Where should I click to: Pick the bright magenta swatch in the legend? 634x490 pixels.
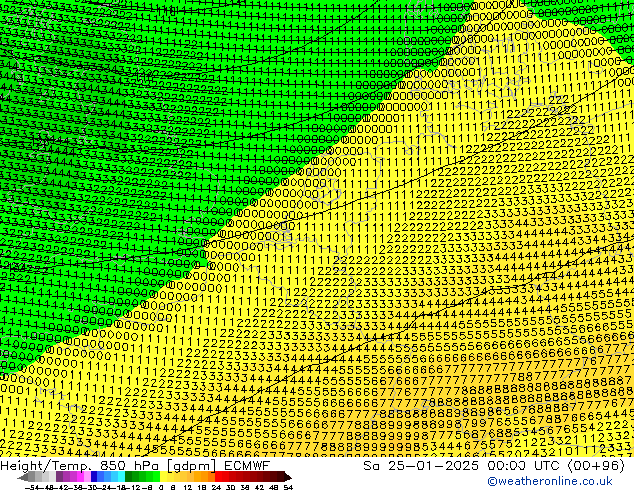point(80,476)
